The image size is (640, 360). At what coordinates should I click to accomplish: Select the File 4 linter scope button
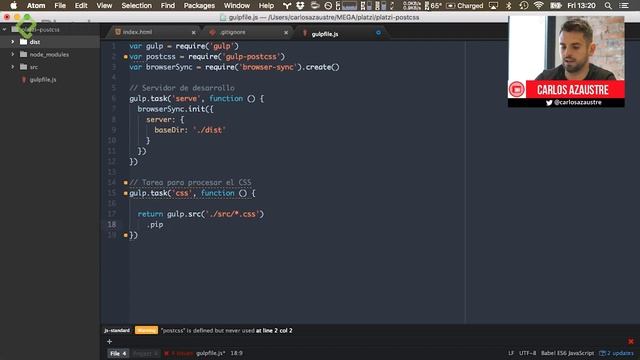click(118, 353)
